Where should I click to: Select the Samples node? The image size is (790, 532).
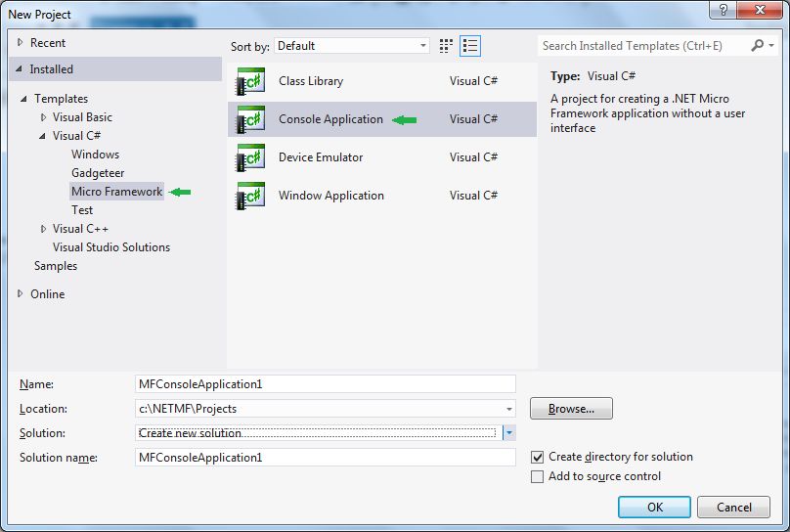point(56,266)
